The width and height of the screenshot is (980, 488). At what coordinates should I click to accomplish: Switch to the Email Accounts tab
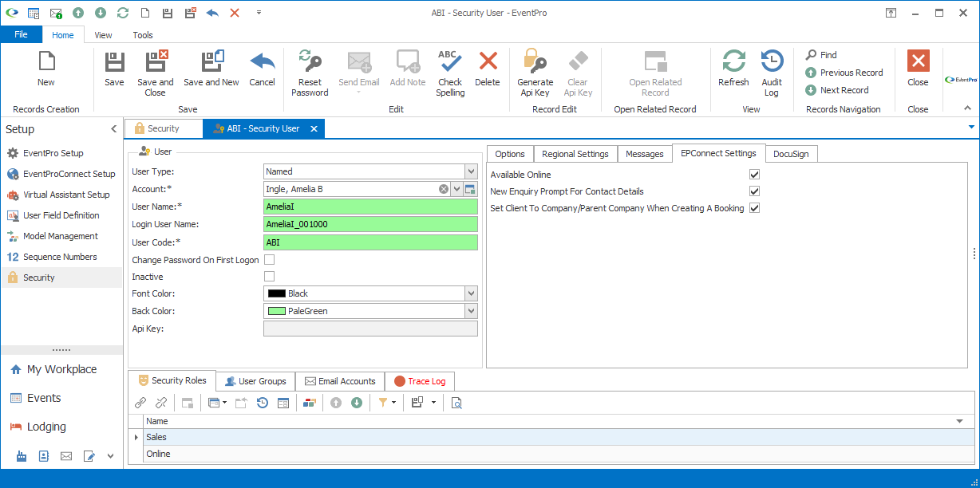(x=340, y=381)
